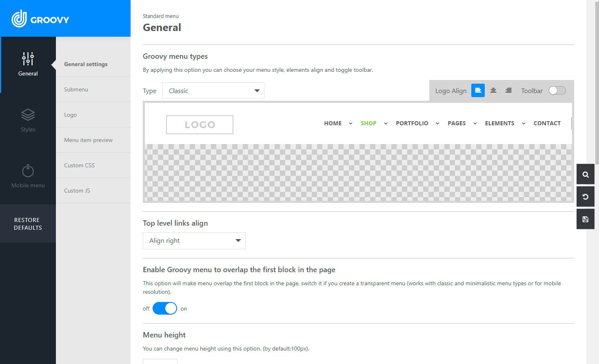Image resolution: width=599 pixels, height=364 pixels.
Task: Go to Custom CSS settings
Action: point(79,165)
